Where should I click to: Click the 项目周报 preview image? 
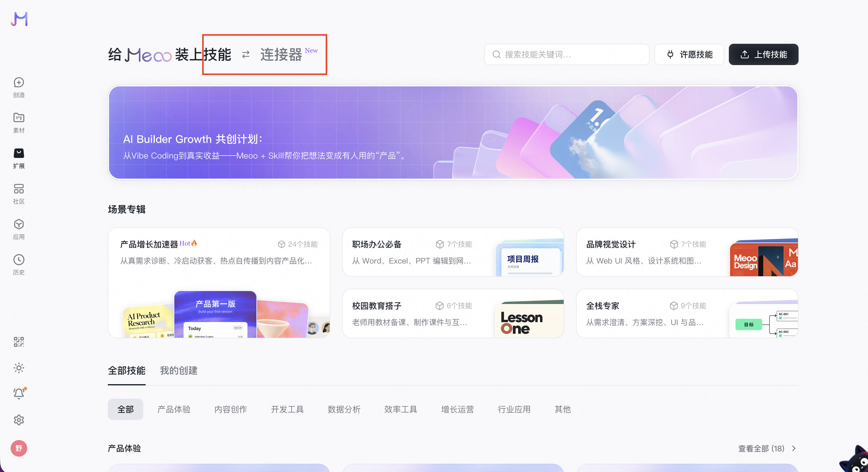(x=529, y=257)
